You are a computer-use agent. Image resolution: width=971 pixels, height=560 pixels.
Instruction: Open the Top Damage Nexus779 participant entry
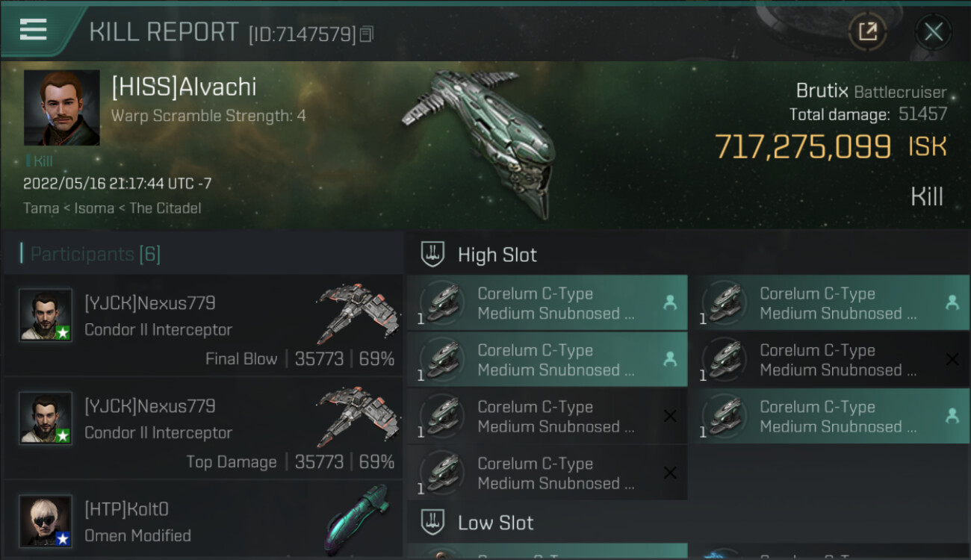203,429
